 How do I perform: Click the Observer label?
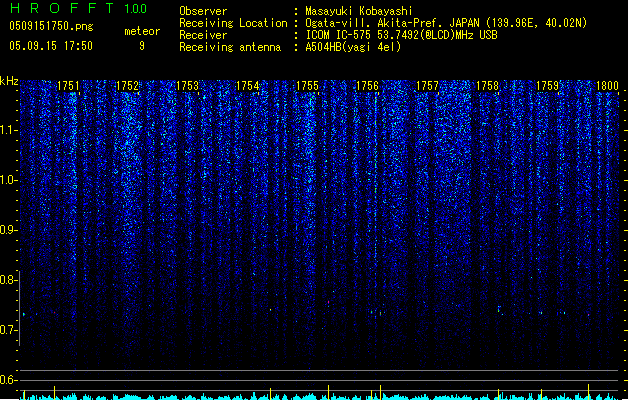pyautogui.click(x=203, y=11)
